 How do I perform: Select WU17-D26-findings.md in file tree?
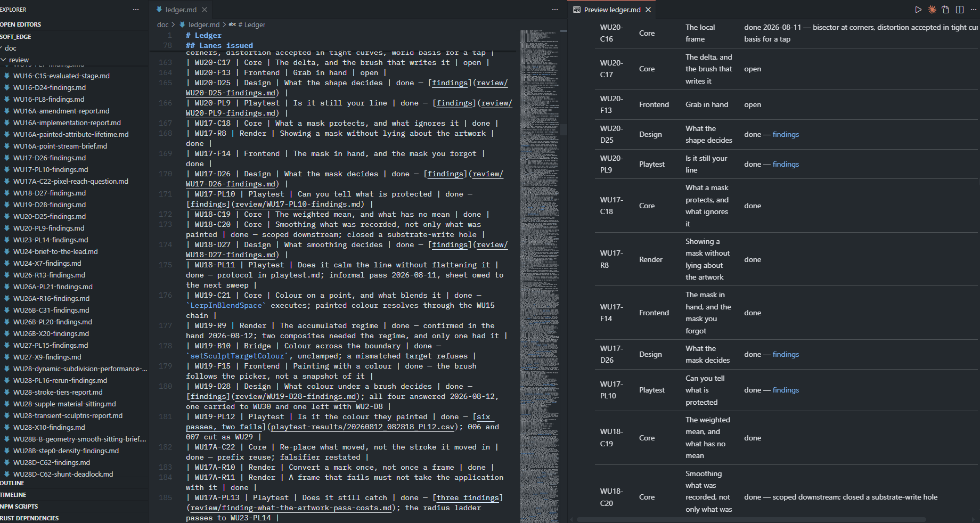[x=50, y=158]
